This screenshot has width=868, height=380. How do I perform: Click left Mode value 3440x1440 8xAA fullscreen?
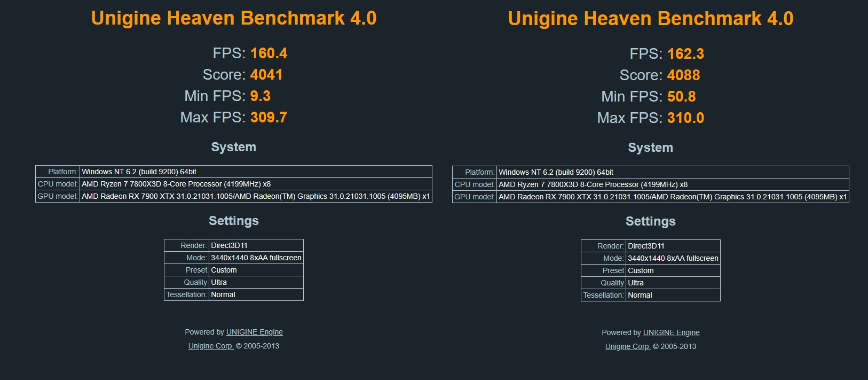(x=256, y=258)
